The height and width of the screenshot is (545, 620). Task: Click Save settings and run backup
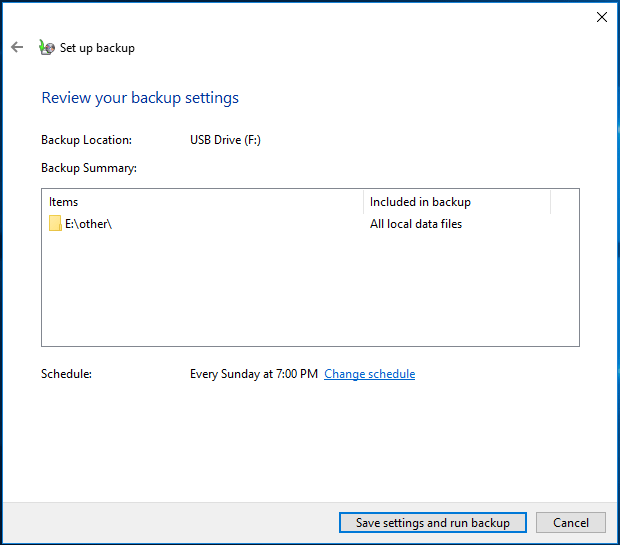click(433, 522)
